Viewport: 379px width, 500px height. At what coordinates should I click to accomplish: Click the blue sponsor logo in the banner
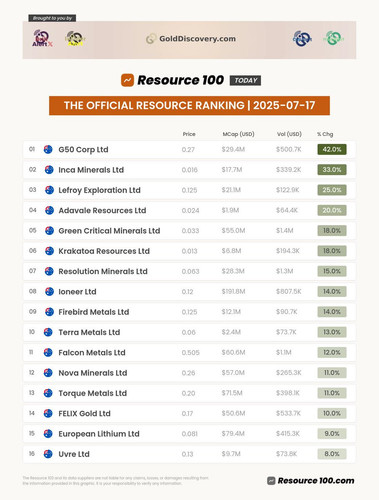302,38
